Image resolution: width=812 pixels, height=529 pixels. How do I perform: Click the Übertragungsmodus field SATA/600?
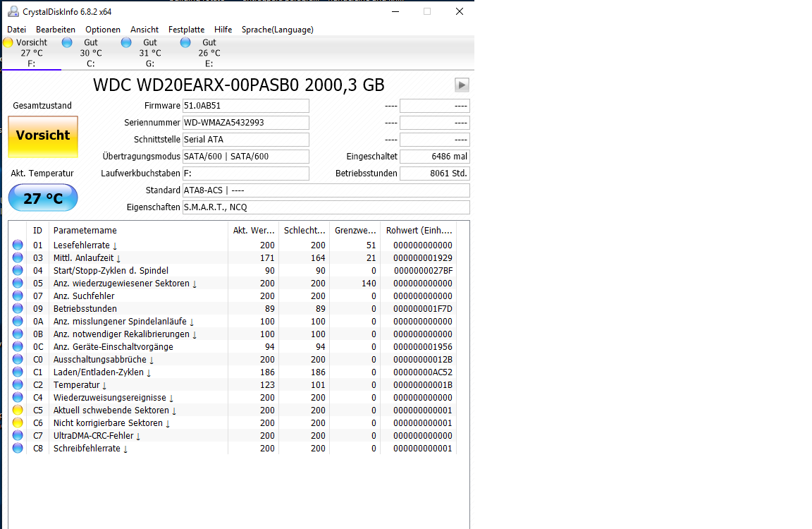pos(245,157)
